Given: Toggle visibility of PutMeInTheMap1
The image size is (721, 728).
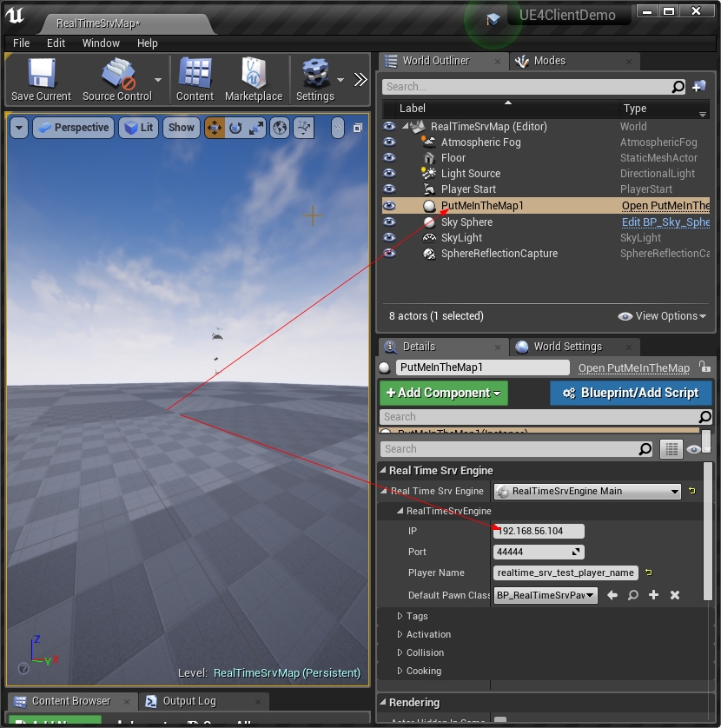Looking at the screenshot, I should [389, 205].
